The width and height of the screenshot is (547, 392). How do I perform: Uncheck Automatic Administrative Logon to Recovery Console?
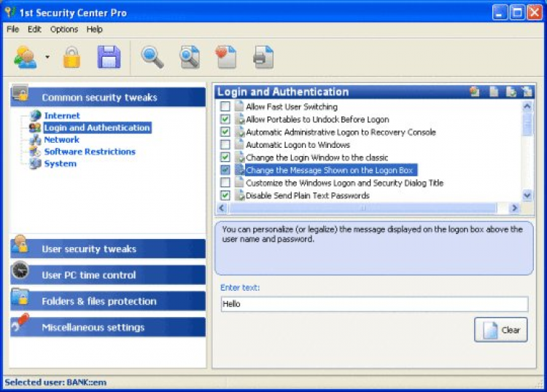(x=225, y=132)
